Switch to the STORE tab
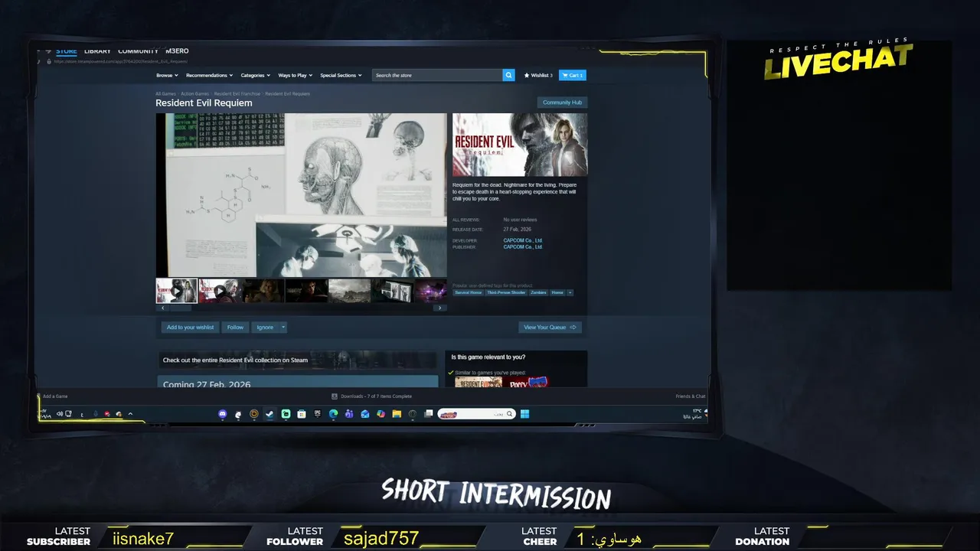The image size is (980, 551). pyautogui.click(x=67, y=51)
